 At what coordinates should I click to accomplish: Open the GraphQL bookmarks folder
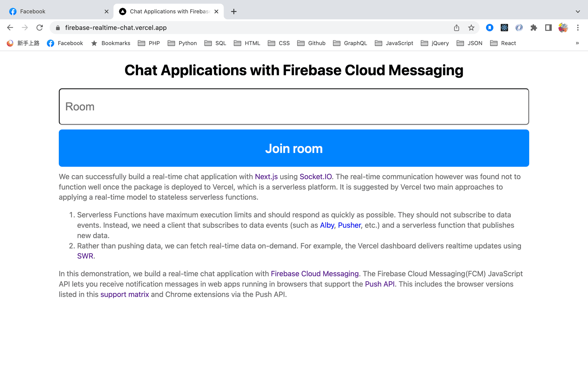click(x=350, y=43)
